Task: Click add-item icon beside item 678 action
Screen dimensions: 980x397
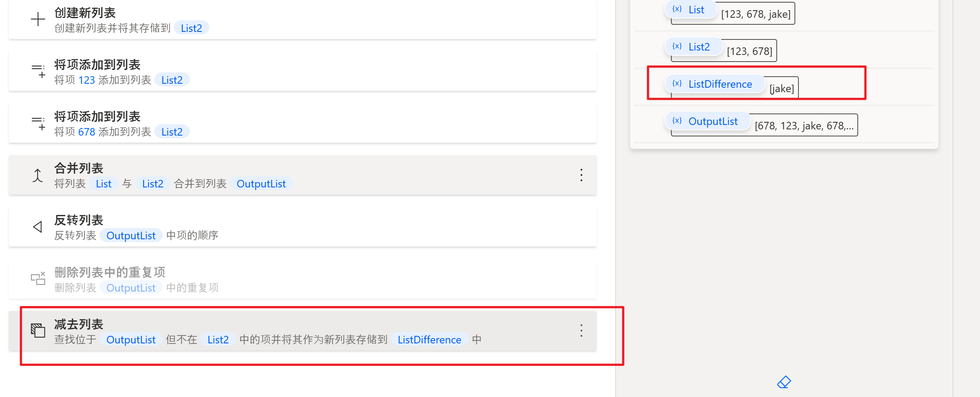Action: click(38, 123)
